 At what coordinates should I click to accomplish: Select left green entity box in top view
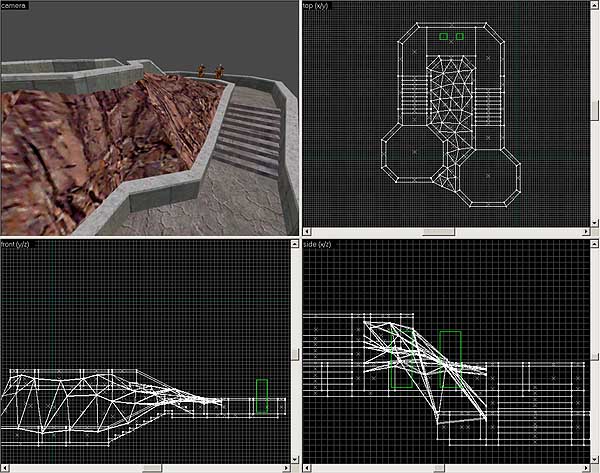pyautogui.click(x=443, y=36)
